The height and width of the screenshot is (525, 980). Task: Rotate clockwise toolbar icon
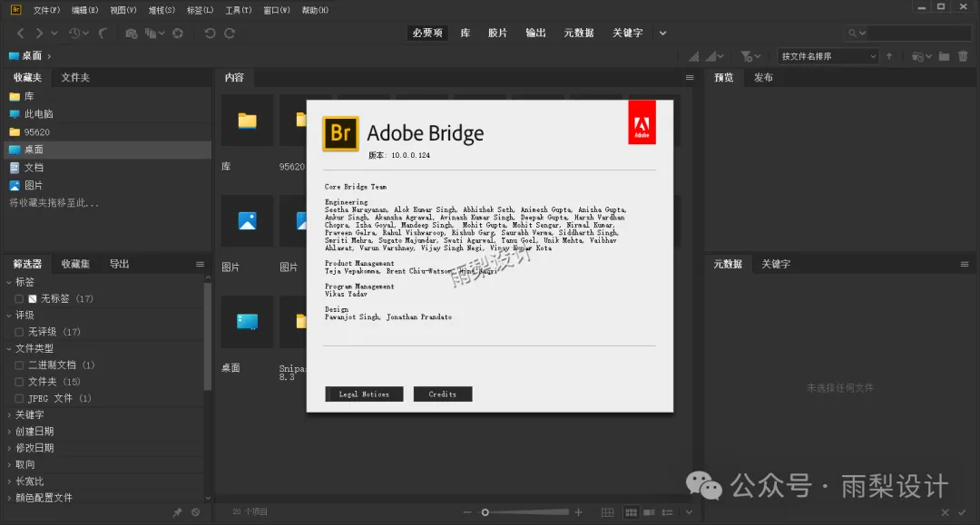[x=230, y=33]
